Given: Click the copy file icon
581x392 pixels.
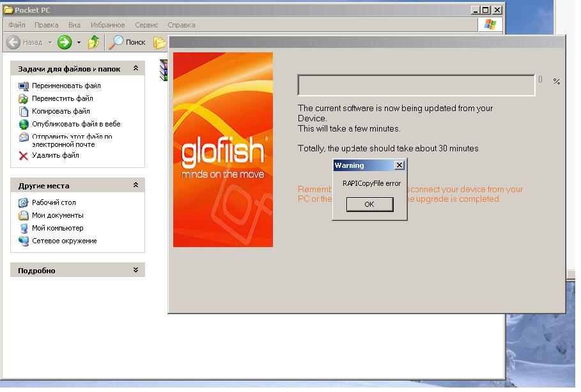Looking at the screenshot, I should click(x=24, y=112).
